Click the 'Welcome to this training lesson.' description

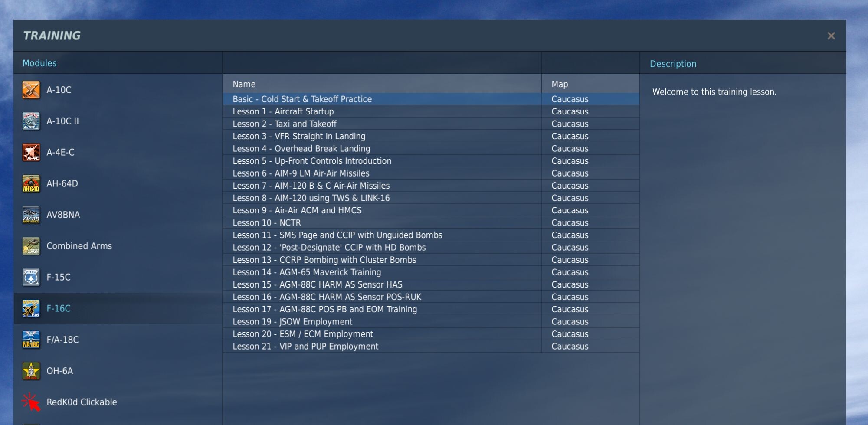tap(714, 92)
